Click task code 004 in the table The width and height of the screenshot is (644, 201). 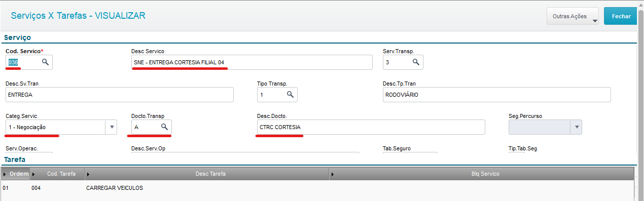[36, 188]
